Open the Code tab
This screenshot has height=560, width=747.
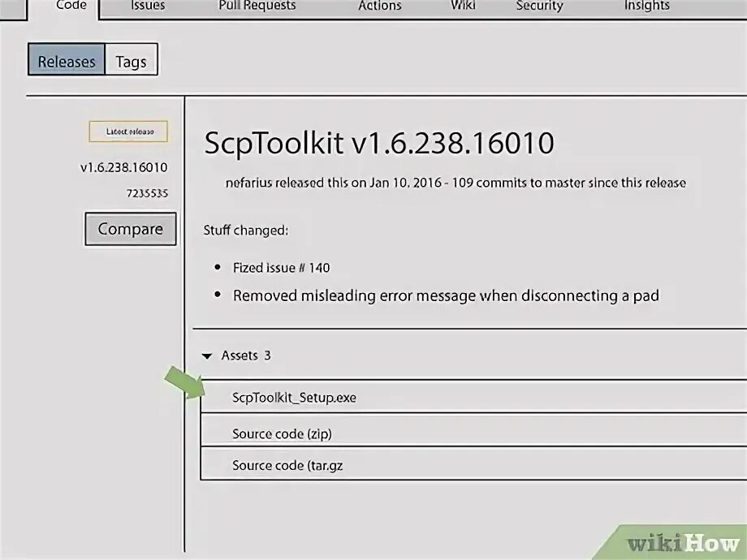click(71, 6)
